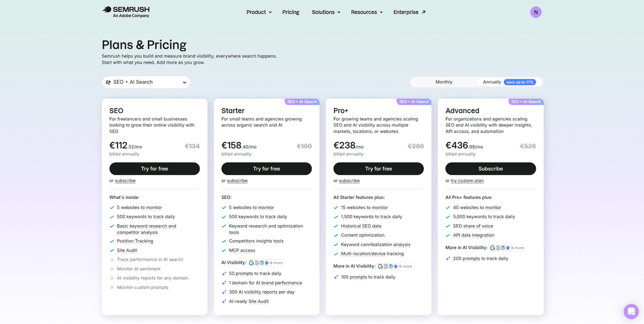The height and width of the screenshot is (324, 644).
Task: Open the chat support bubble
Action: click(631, 311)
